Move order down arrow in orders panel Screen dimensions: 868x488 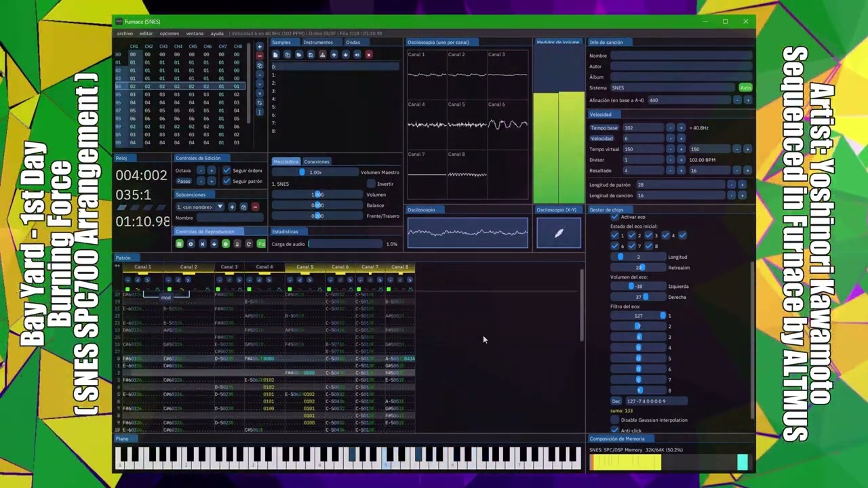pyautogui.click(x=260, y=84)
